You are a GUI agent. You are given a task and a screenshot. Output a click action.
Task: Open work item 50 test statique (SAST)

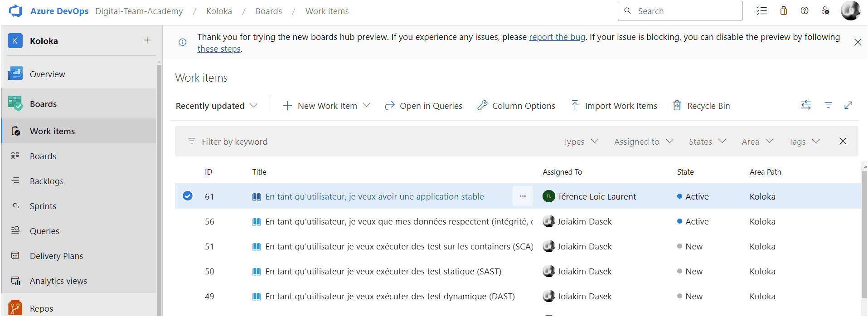click(383, 271)
